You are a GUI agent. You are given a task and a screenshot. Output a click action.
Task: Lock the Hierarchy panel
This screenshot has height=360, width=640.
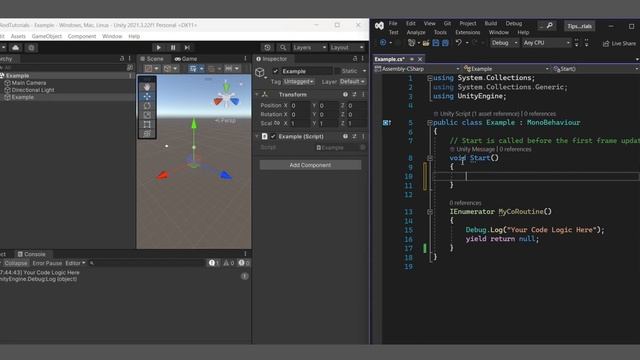click(122, 59)
